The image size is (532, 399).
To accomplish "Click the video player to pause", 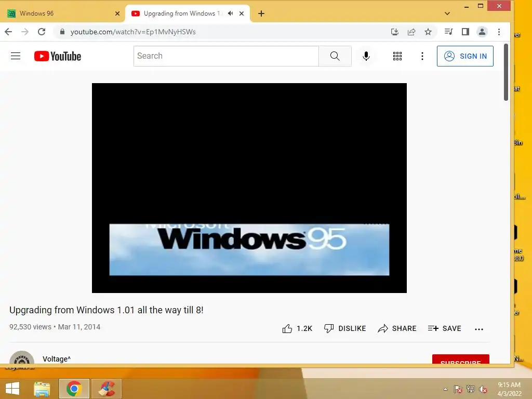I will click(249, 188).
